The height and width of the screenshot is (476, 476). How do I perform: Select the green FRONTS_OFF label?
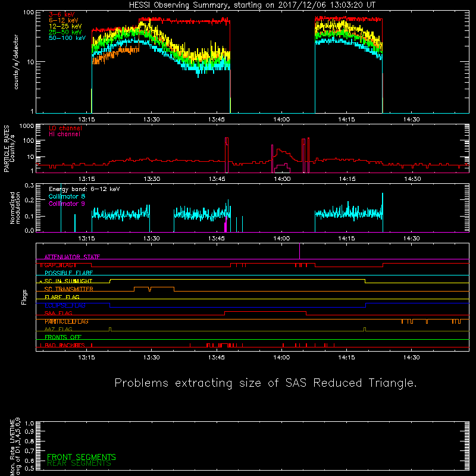pos(63,337)
